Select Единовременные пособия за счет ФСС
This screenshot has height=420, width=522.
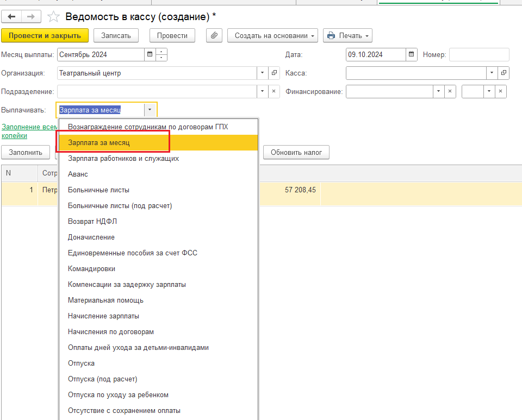coord(158,253)
